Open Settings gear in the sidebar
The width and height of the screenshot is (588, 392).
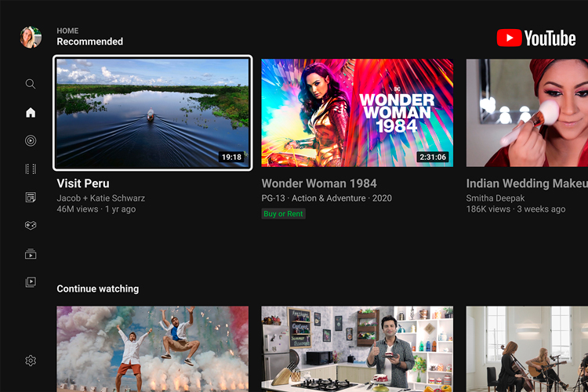(x=31, y=361)
